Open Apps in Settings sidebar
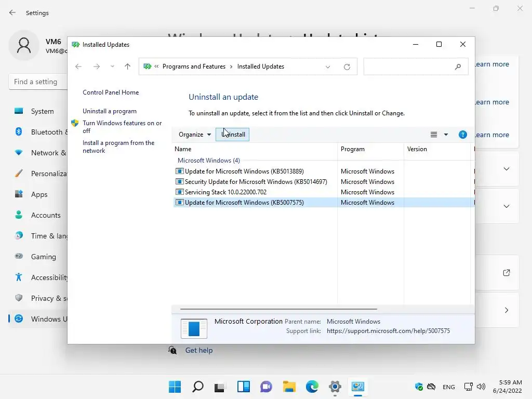 [x=38, y=194]
